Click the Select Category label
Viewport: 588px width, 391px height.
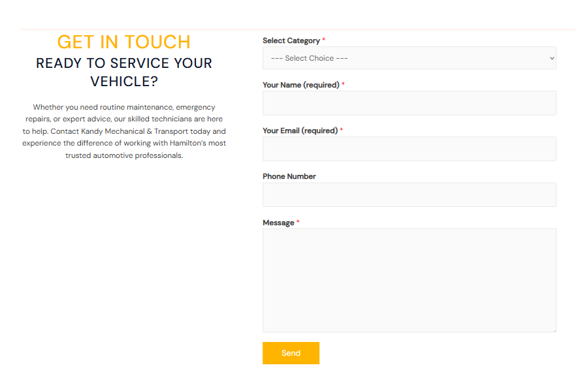[292, 40]
